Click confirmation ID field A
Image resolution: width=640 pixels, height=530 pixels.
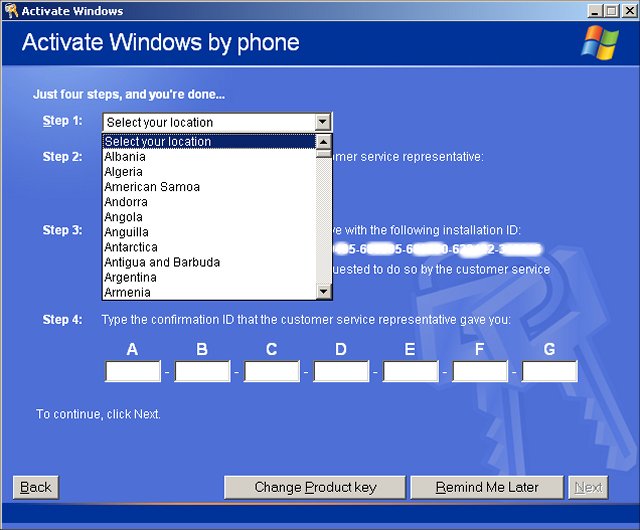point(133,372)
